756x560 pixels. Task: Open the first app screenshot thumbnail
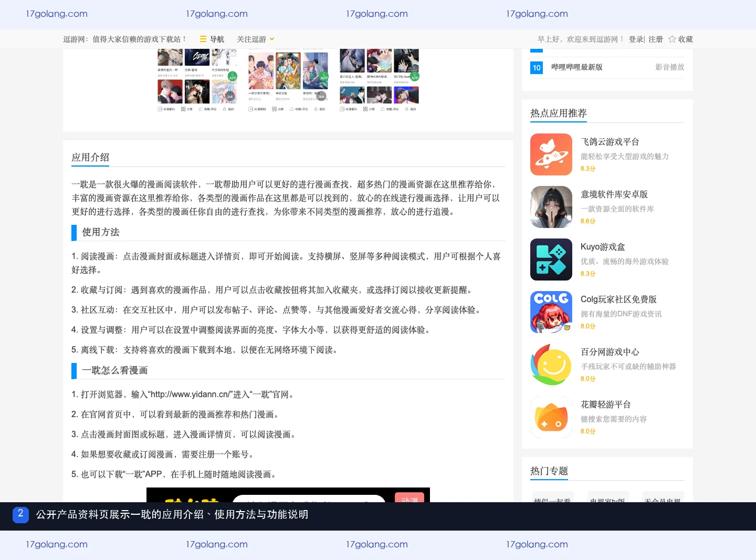(x=197, y=80)
